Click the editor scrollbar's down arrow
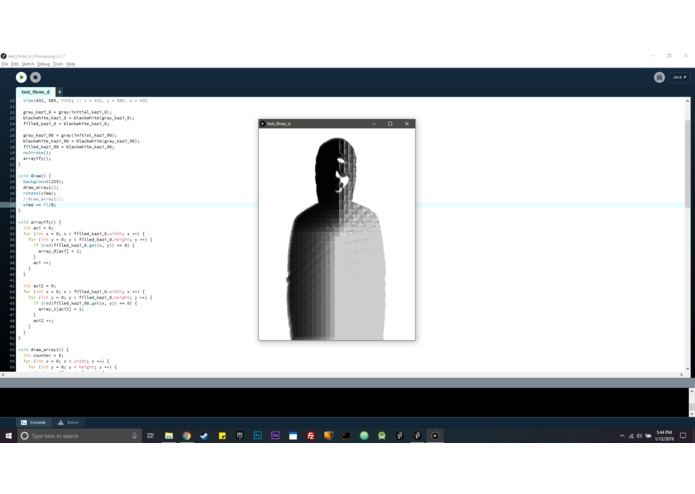 (x=687, y=369)
